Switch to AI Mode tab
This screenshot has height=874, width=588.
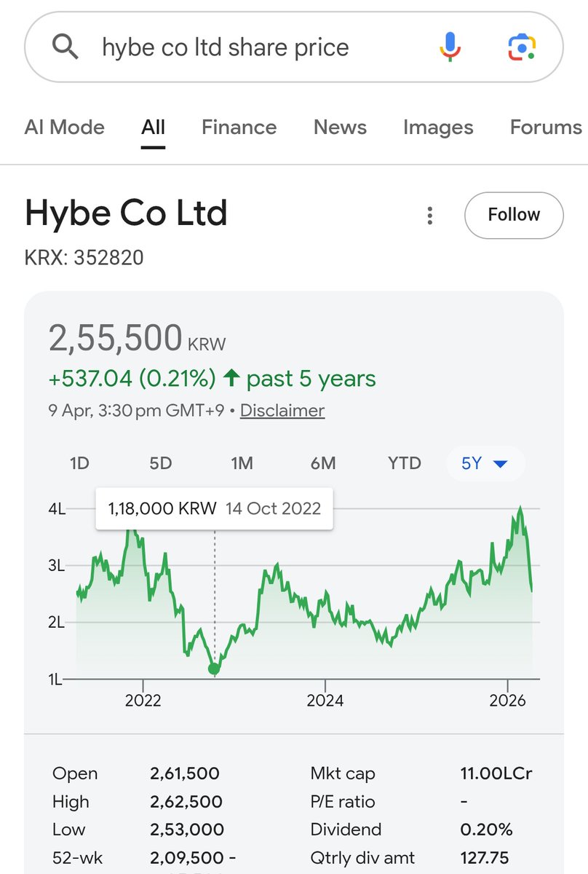(x=65, y=127)
